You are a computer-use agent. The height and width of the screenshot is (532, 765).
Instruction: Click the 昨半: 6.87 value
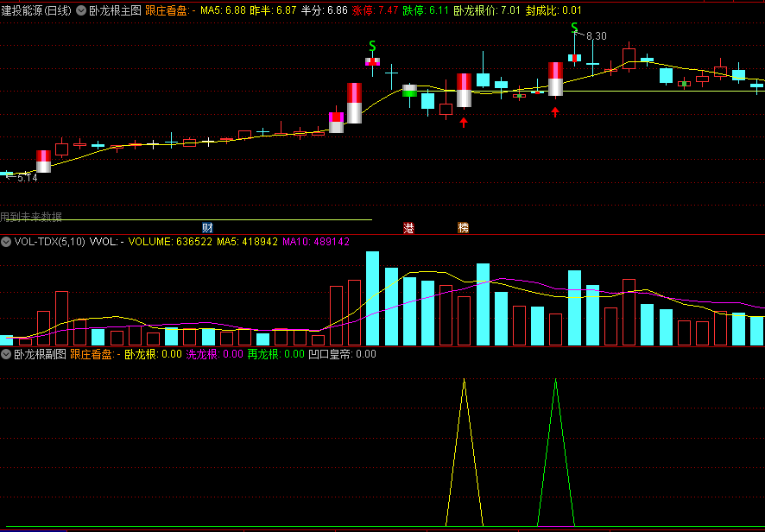point(273,10)
